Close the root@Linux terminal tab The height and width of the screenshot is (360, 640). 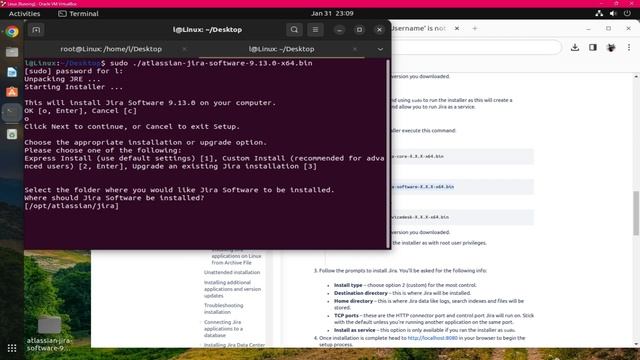(184, 49)
